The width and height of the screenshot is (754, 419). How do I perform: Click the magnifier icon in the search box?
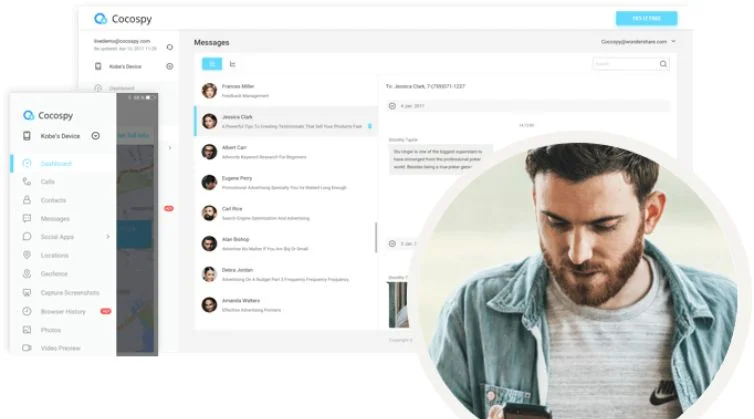click(x=663, y=64)
